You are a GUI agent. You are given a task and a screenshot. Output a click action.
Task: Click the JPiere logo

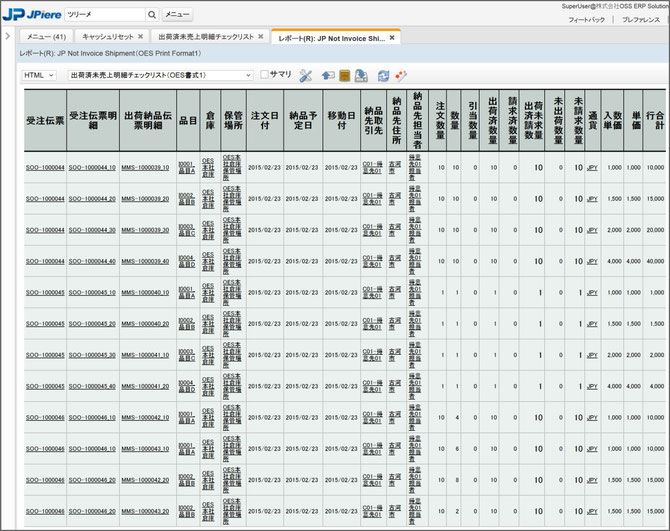click(32, 15)
